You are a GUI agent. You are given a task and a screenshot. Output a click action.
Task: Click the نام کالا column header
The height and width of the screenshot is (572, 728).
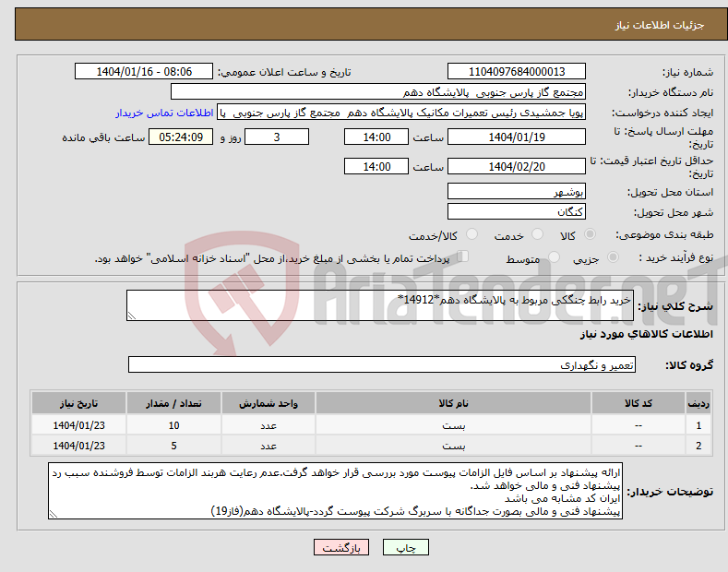(x=453, y=403)
